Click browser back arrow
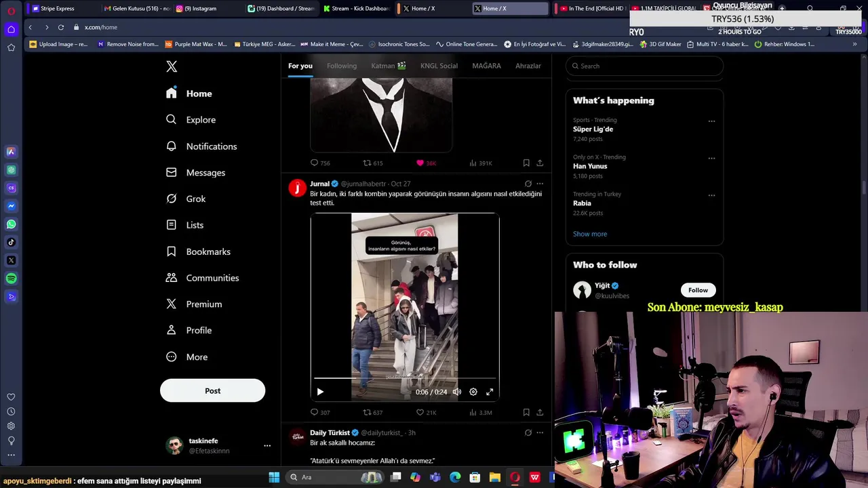 30,27
